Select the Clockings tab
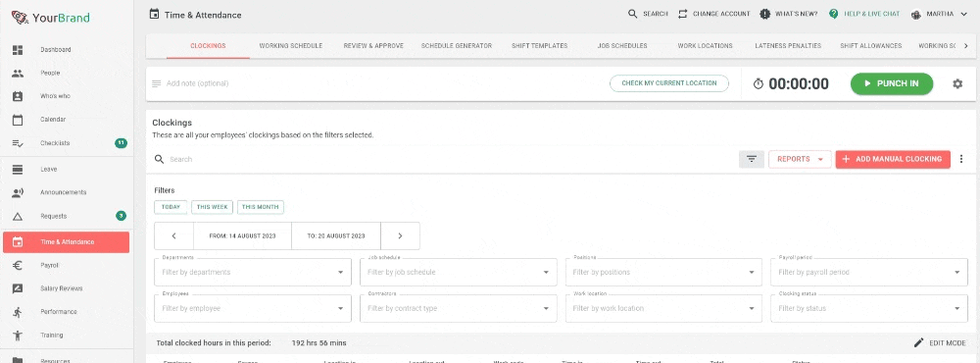The height and width of the screenshot is (363, 980). click(208, 46)
